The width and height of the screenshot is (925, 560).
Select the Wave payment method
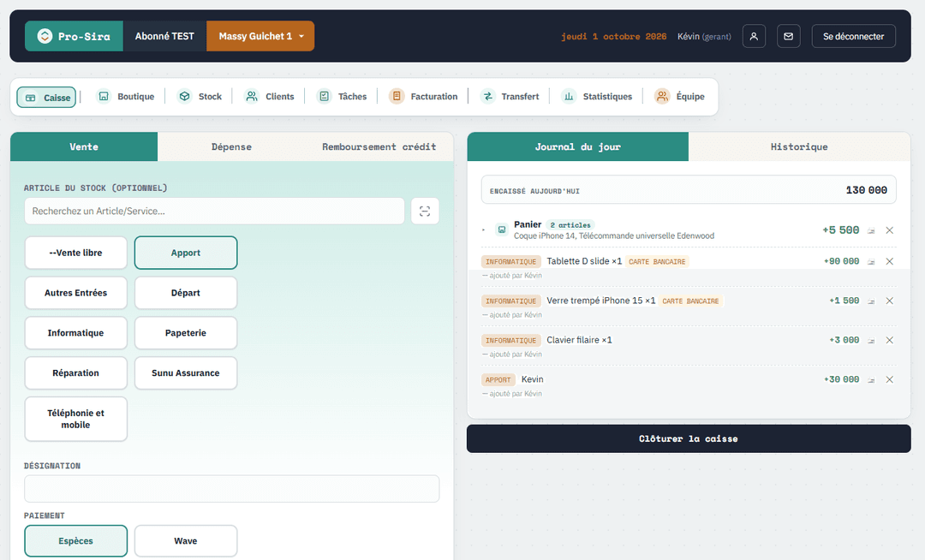coord(186,541)
